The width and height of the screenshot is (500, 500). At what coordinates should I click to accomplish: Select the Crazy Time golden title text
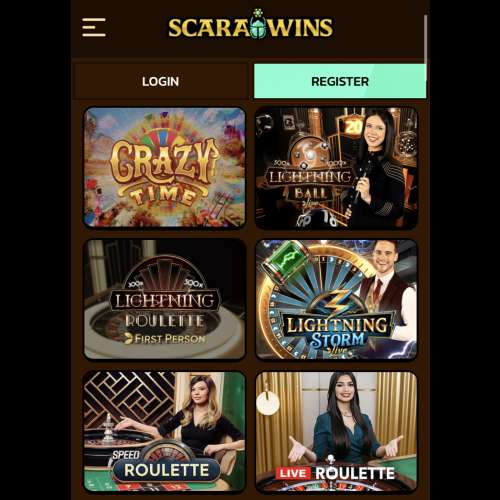(164, 172)
